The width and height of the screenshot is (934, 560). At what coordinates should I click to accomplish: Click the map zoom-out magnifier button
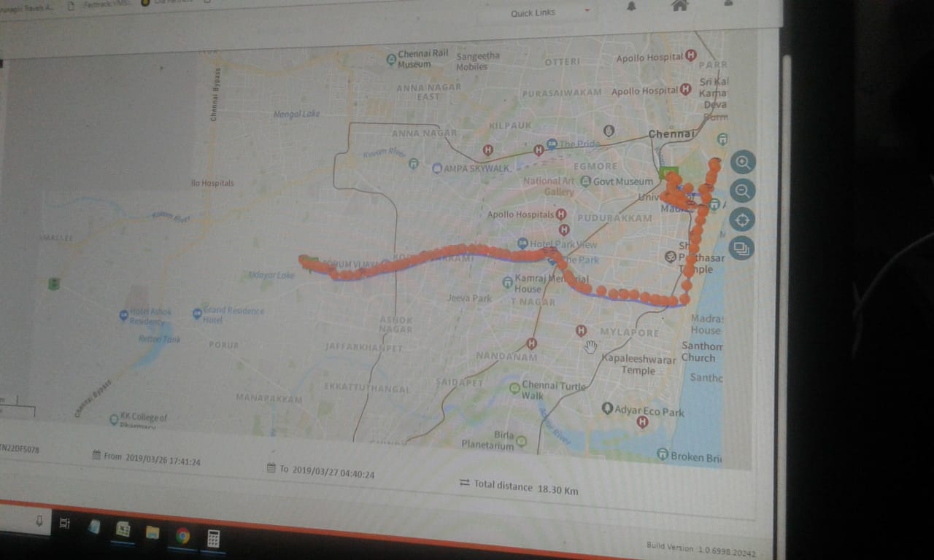click(742, 191)
